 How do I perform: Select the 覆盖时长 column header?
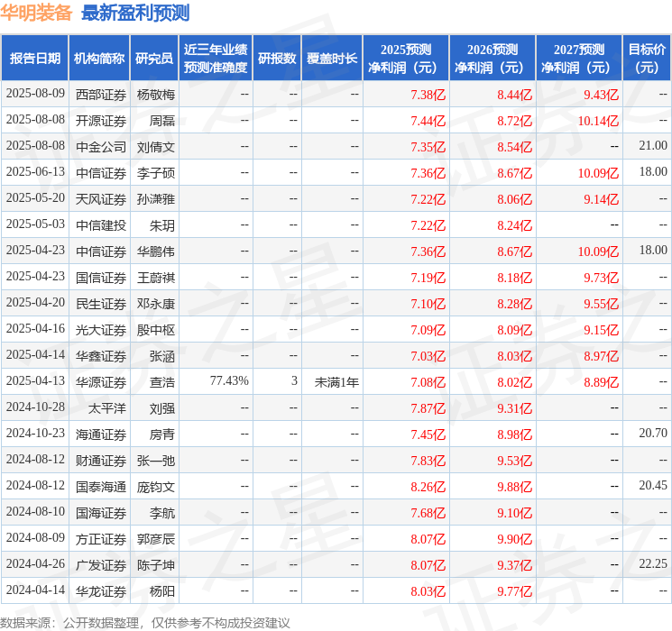coord(332,59)
